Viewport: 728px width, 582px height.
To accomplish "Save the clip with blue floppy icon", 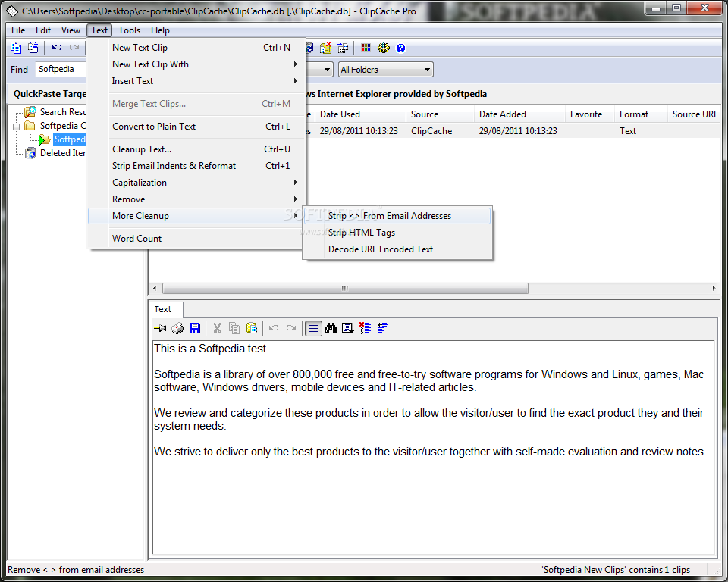I will click(x=195, y=328).
